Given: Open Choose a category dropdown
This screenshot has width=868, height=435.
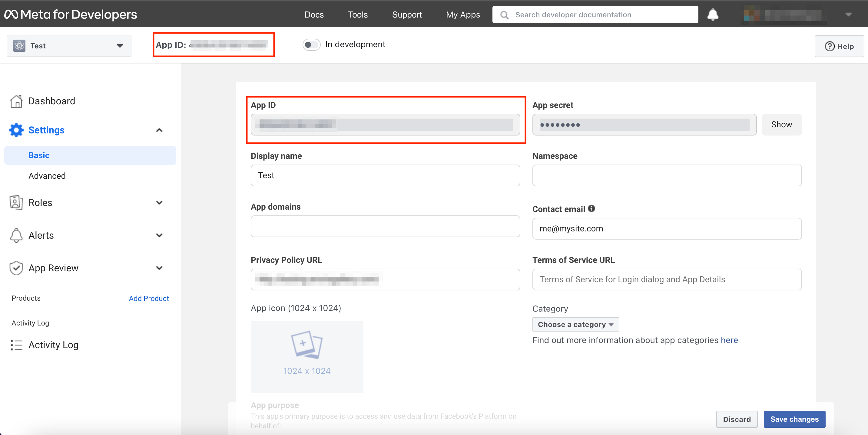Looking at the screenshot, I should pyautogui.click(x=575, y=324).
